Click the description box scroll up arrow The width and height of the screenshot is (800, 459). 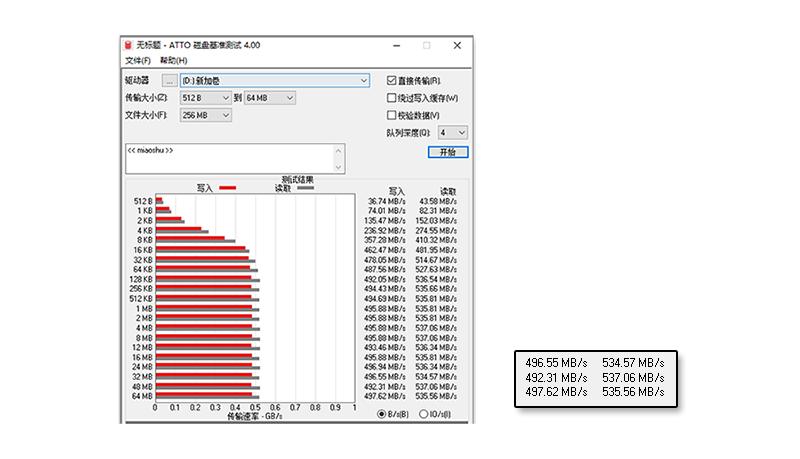338,150
